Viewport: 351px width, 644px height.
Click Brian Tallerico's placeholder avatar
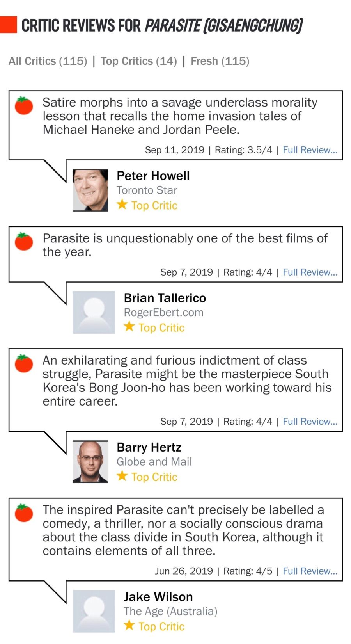pyautogui.click(x=94, y=312)
